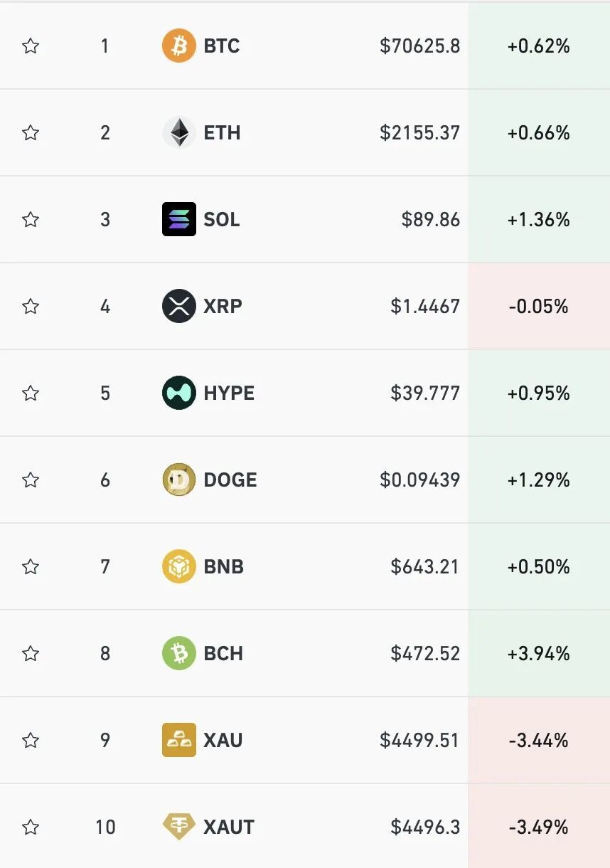Open the XAUT Tether Gold icon
Viewport: 610px width, 868px height.
point(178,827)
